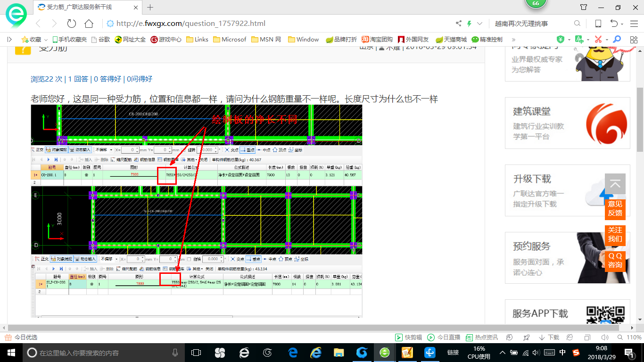Open the browser home page icon
The image size is (644, 362).
(89, 24)
